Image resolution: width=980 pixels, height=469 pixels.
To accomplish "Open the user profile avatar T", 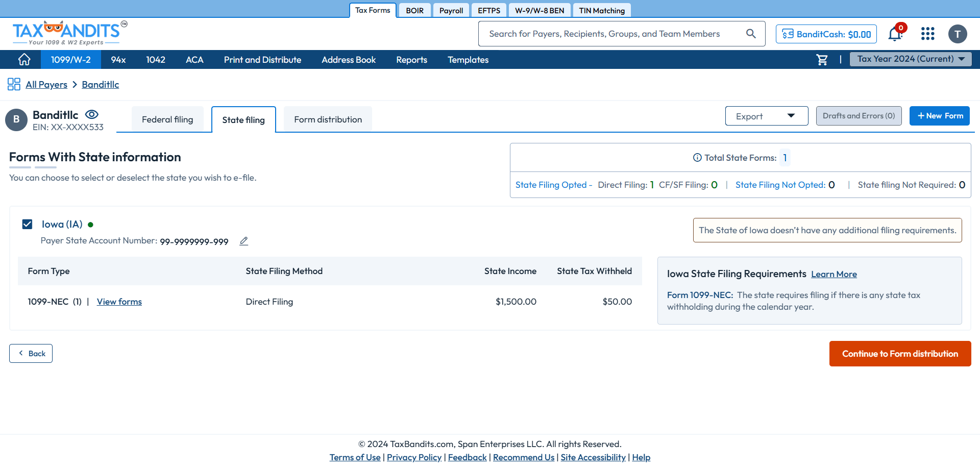I will click(x=958, y=34).
